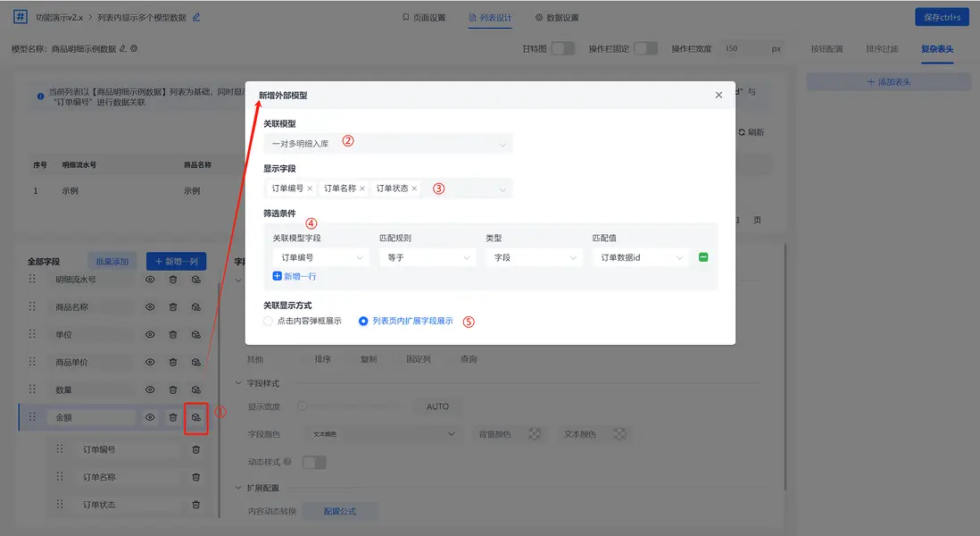Click the link icon next to 商品名称 field
The image size is (980, 536).
coord(197,306)
